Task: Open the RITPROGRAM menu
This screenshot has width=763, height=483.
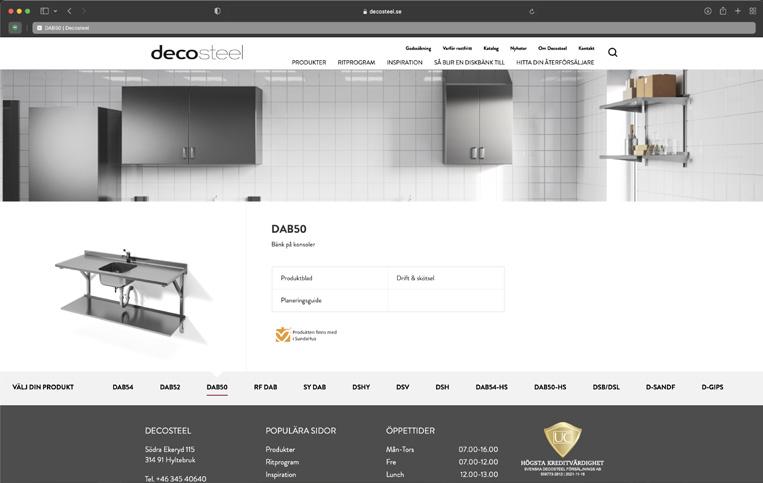Action: [356, 62]
